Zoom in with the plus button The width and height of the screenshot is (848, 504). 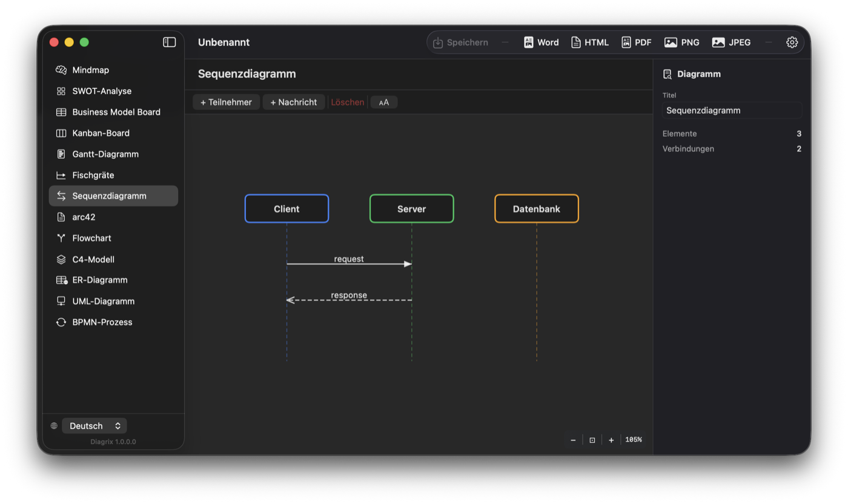pos(611,440)
